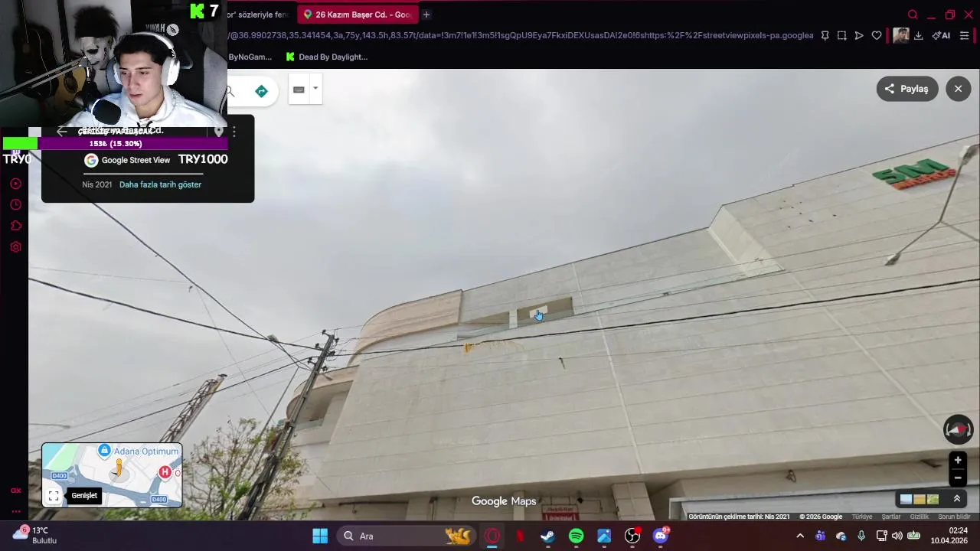Open the 'ByNoGam...' bookmark

pyautogui.click(x=250, y=57)
